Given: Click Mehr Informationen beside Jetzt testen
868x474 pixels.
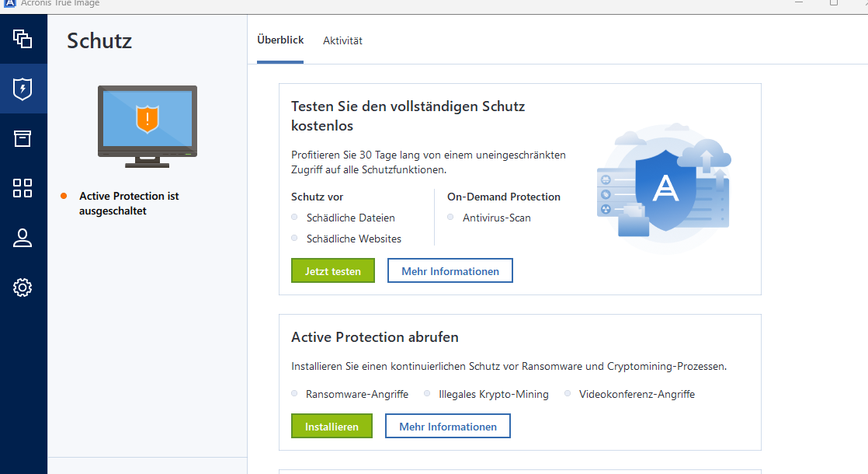Looking at the screenshot, I should [x=450, y=270].
